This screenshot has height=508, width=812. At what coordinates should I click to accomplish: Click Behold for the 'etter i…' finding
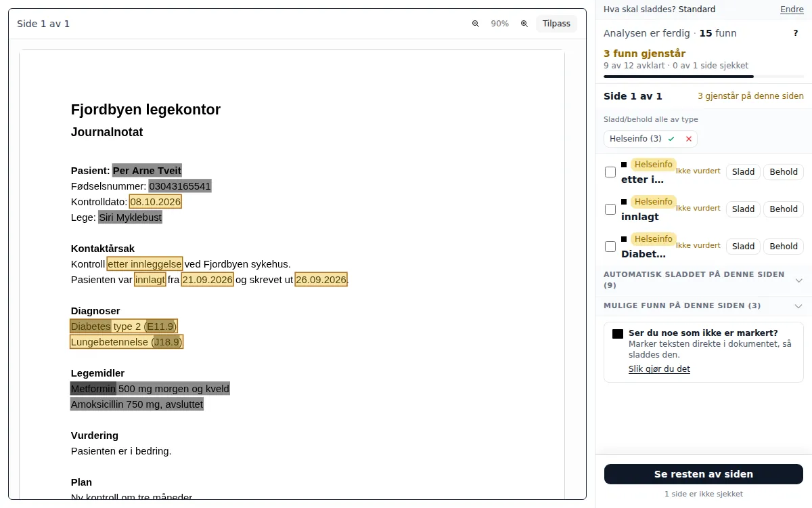(784, 172)
